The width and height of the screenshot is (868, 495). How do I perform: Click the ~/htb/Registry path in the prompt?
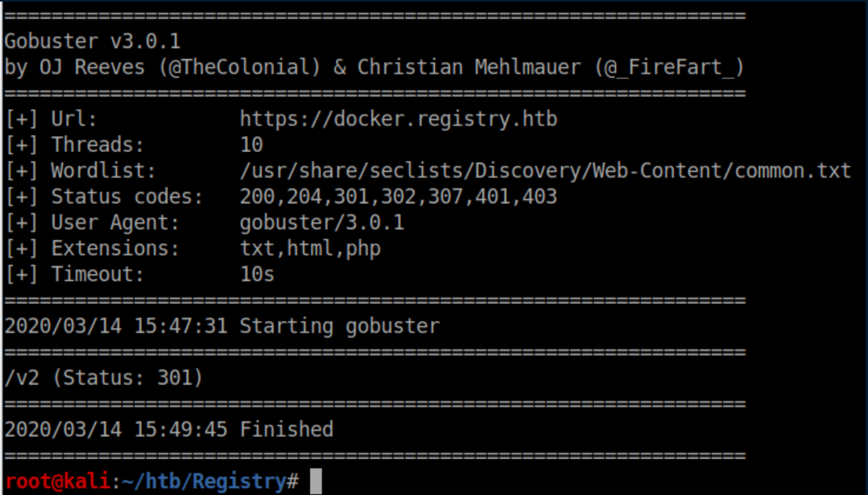coord(203,481)
